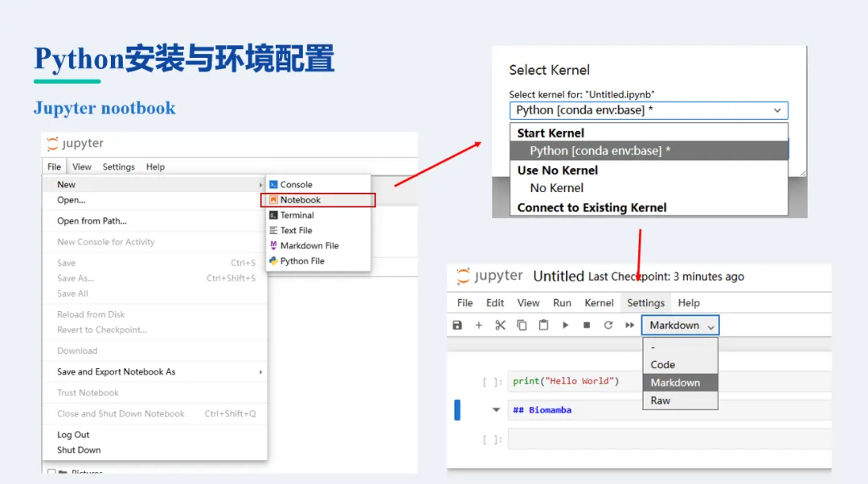Viewport: 868px width, 484px height.
Task: Click Shut Down in File menu
Action: point(154,450)
